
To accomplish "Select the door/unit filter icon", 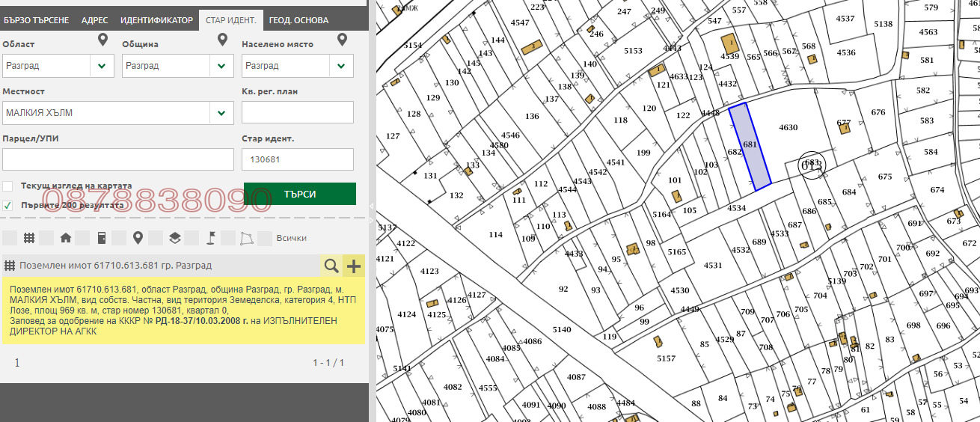I will pyautogui.click(x=102, y=238).
